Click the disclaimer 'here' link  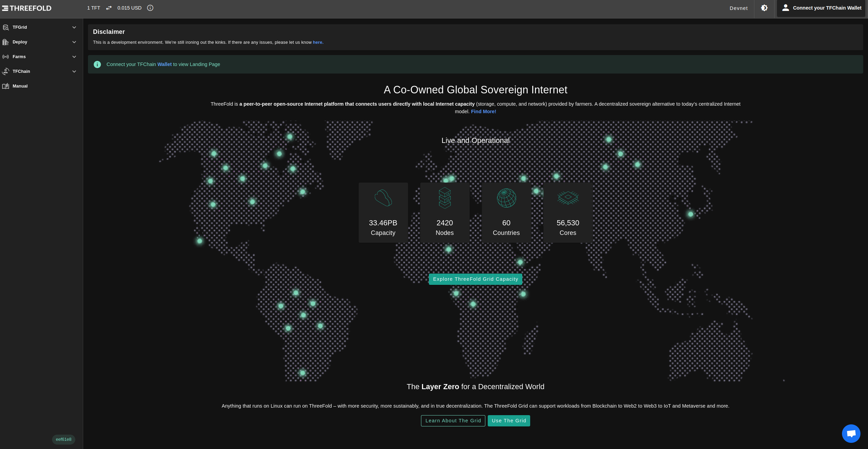(x=318, y=42)
